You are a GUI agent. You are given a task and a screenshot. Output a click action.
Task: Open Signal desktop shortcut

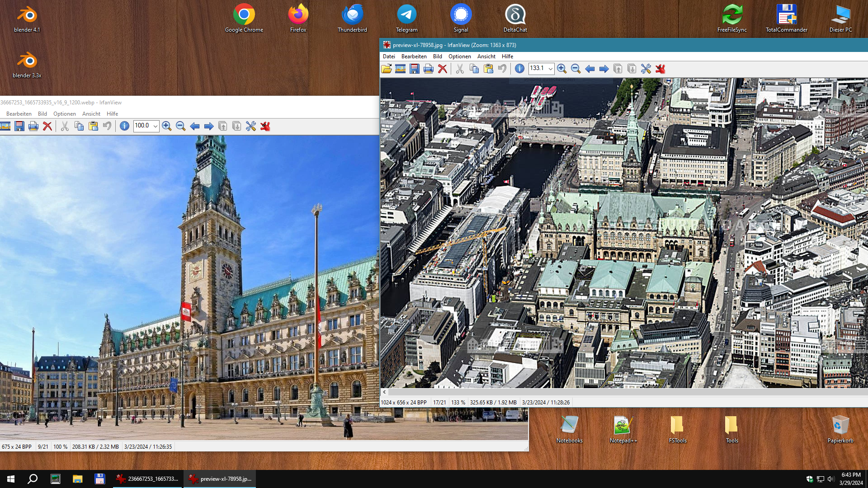(461, 19)
